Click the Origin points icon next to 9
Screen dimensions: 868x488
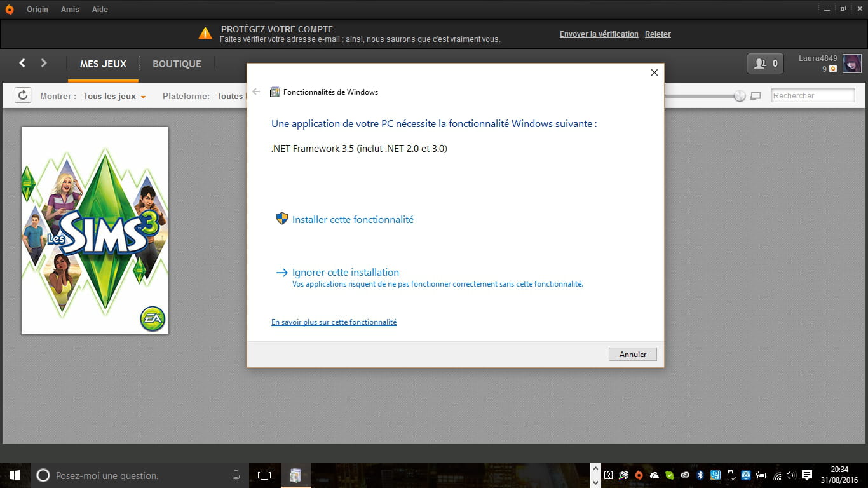pos(833,69)
